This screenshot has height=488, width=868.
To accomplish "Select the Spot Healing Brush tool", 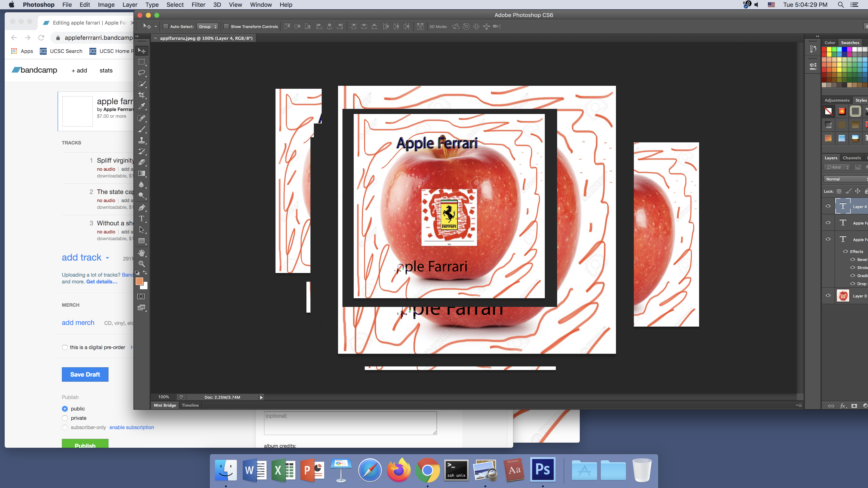I will pyautogui.click(x=142, y=118).
